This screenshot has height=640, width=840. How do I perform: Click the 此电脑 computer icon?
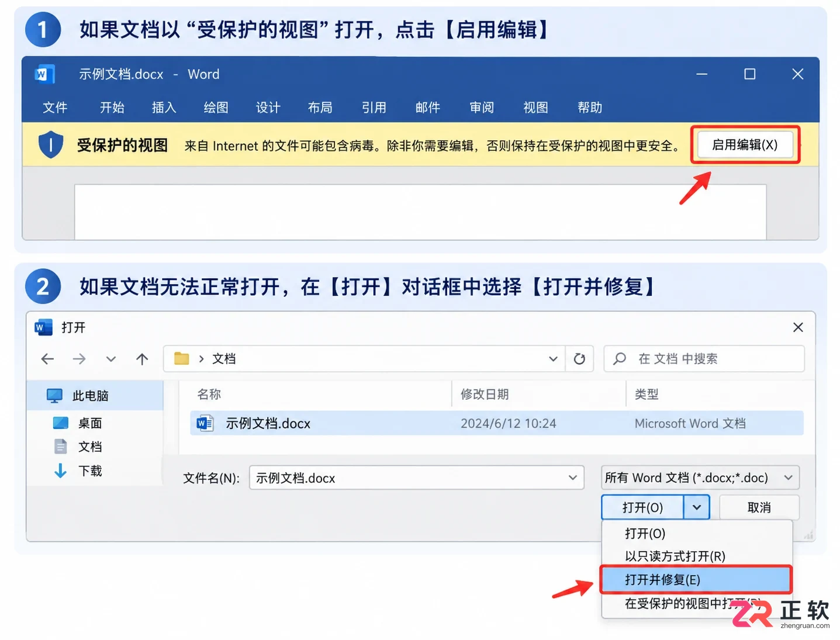(x=54, y=396)
